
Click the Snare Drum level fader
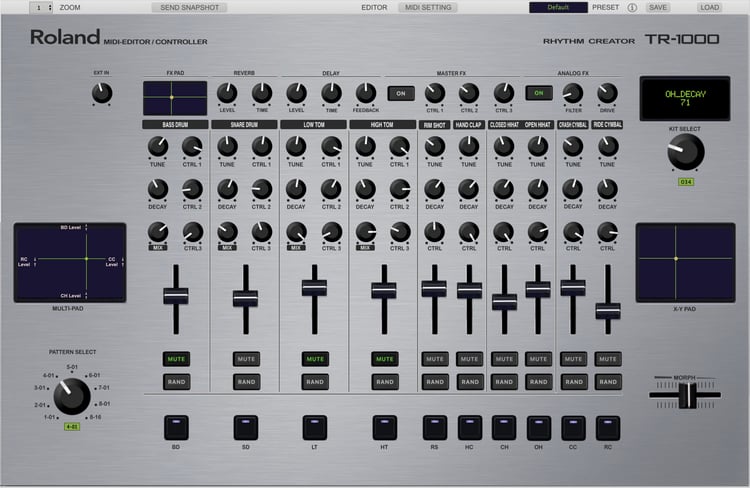[x=245, y=298]
